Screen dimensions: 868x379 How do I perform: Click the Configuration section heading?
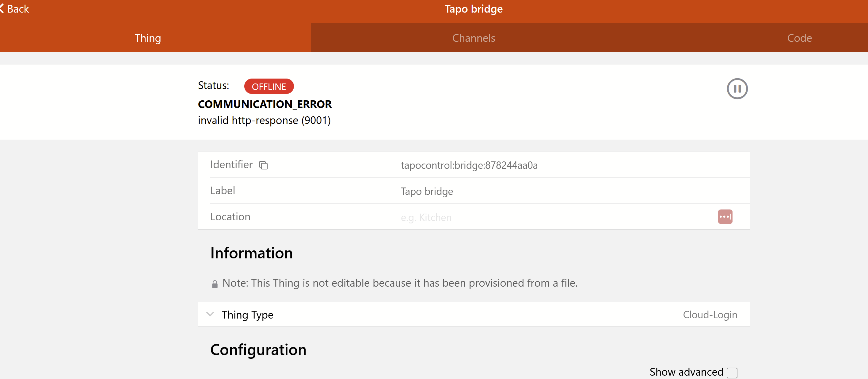coord(258,350)
